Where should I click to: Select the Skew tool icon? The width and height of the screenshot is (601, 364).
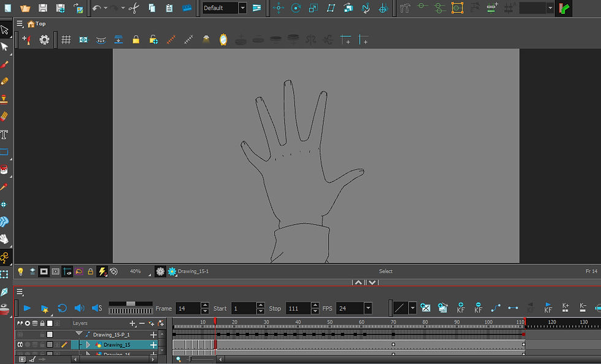click(331, 8)
